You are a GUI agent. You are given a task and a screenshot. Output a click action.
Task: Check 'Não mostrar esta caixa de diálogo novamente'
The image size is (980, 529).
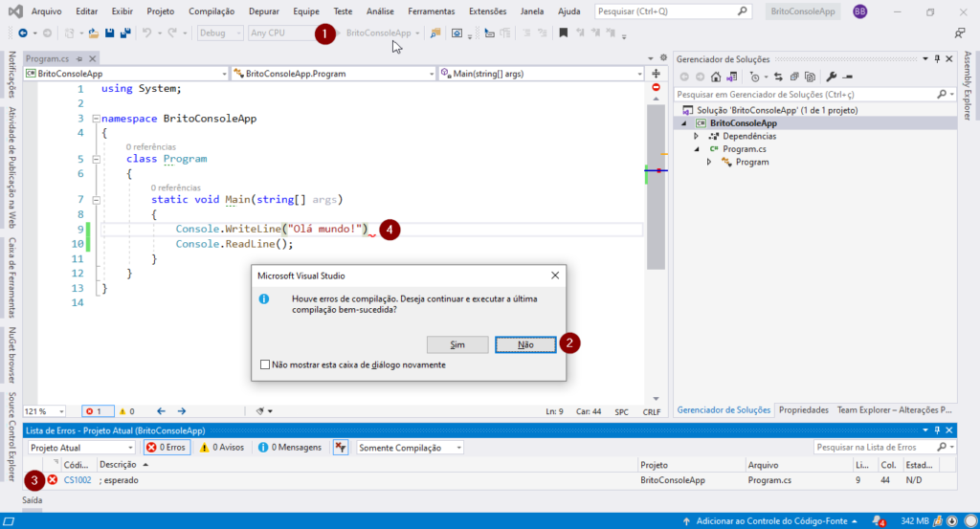click(x=265, y=364)
